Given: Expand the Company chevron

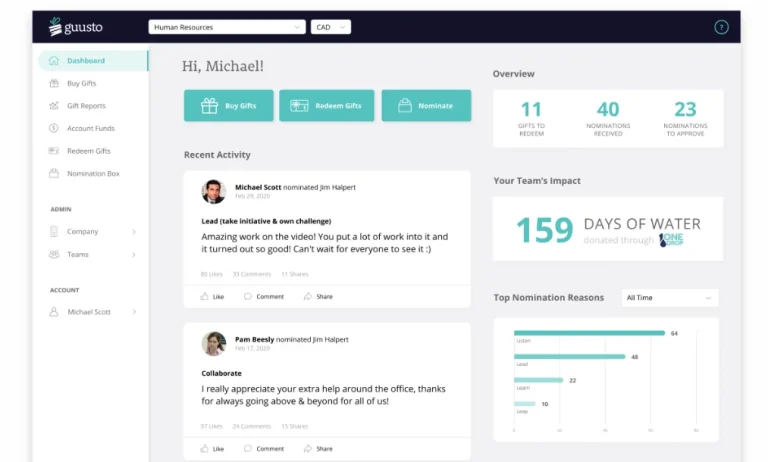Looking at the screenshot, I should [134, 231].
